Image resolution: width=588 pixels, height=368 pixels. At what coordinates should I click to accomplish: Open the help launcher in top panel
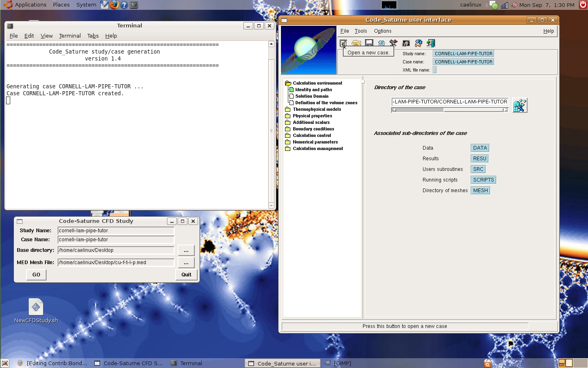tap(124, 5)
